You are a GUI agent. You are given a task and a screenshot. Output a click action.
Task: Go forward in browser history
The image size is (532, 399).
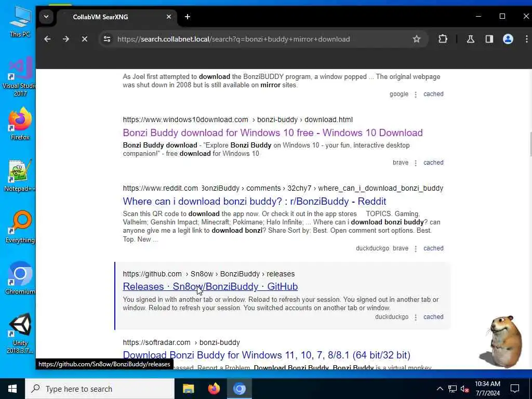66,39
